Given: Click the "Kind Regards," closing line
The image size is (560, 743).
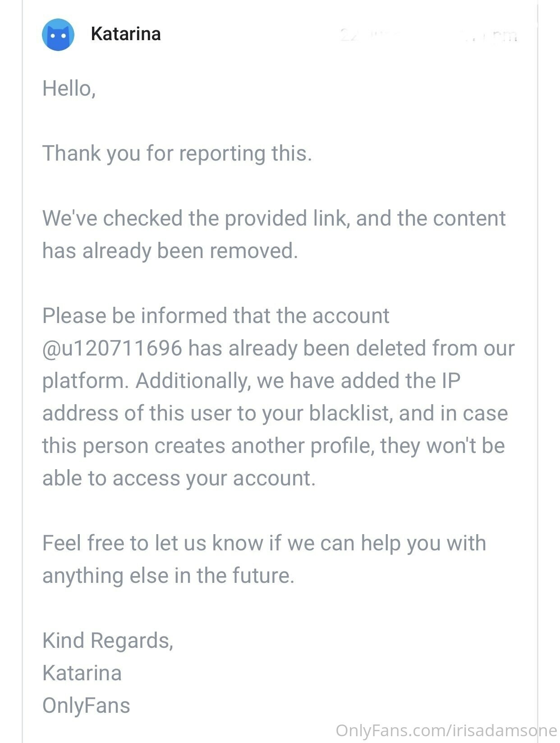Looking at the screenshot, I should pos(108,641).
